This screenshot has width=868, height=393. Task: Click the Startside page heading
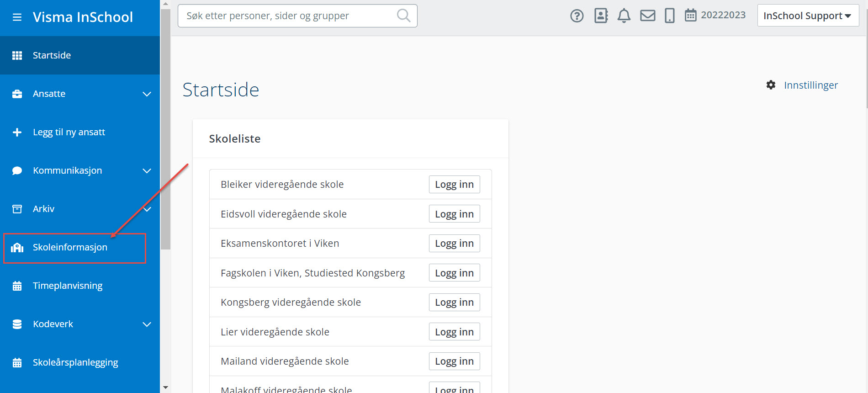point(221,90)
